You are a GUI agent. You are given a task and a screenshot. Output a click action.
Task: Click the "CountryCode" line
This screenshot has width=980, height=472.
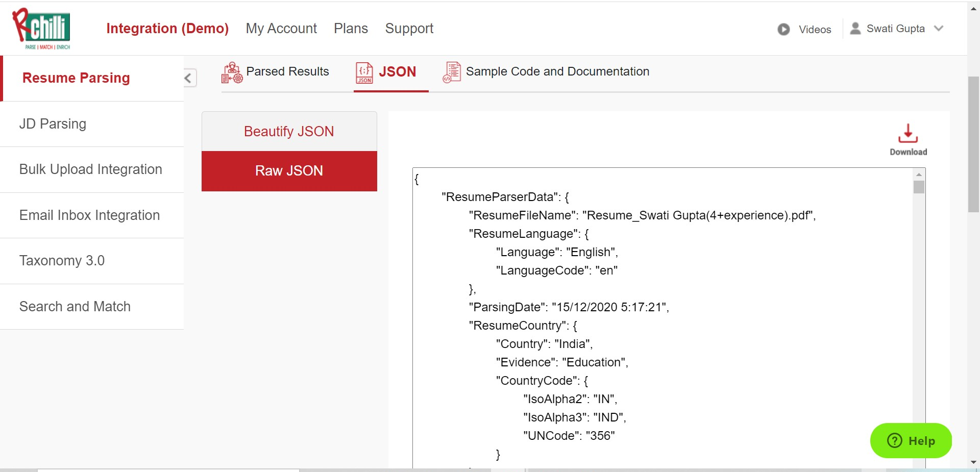click(x=542, y=381)
